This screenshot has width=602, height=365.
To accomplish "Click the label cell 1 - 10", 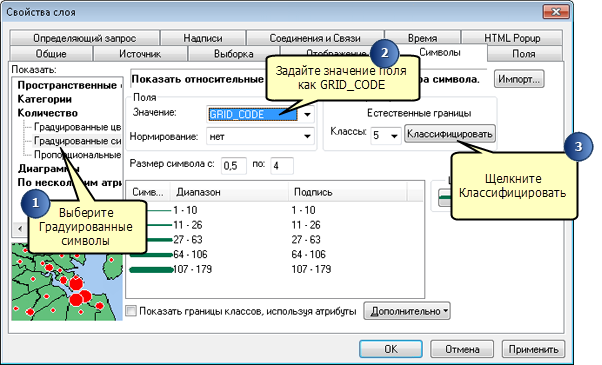I will tap(303, 210).
